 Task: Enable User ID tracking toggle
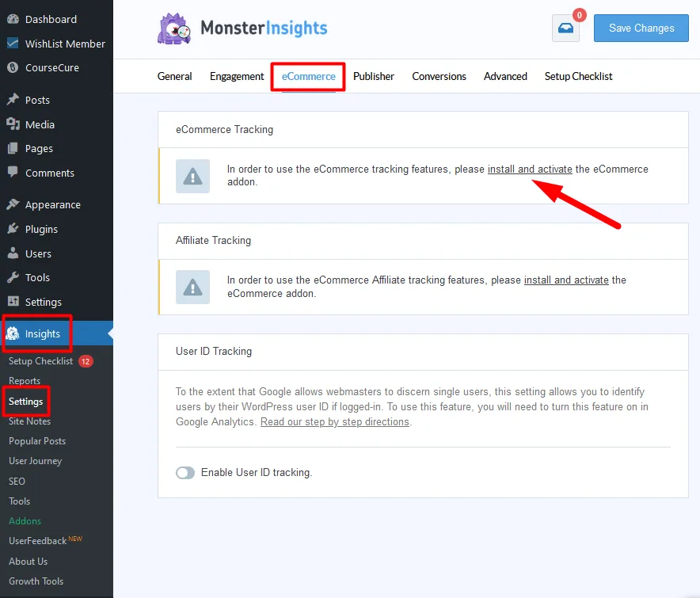tap(185, 473)
